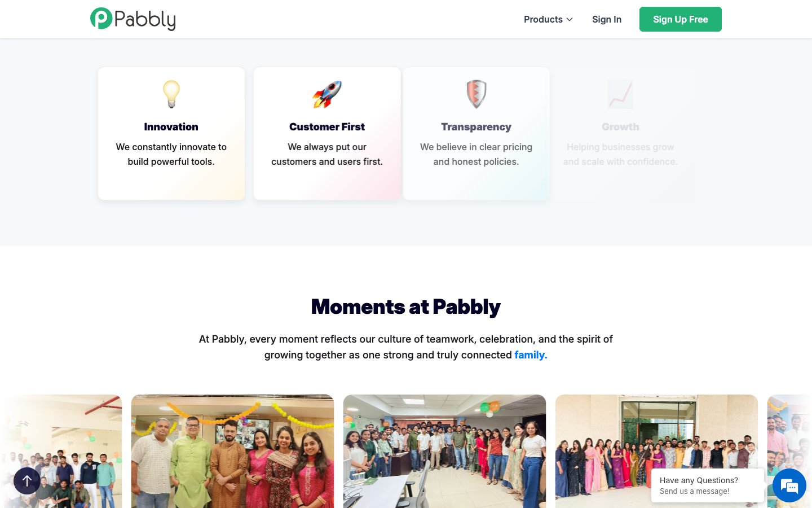Click the Moments at Pabbly heading
Image resolution: width=812 pixels, height=508 pixels.
[x=406, y=307]
